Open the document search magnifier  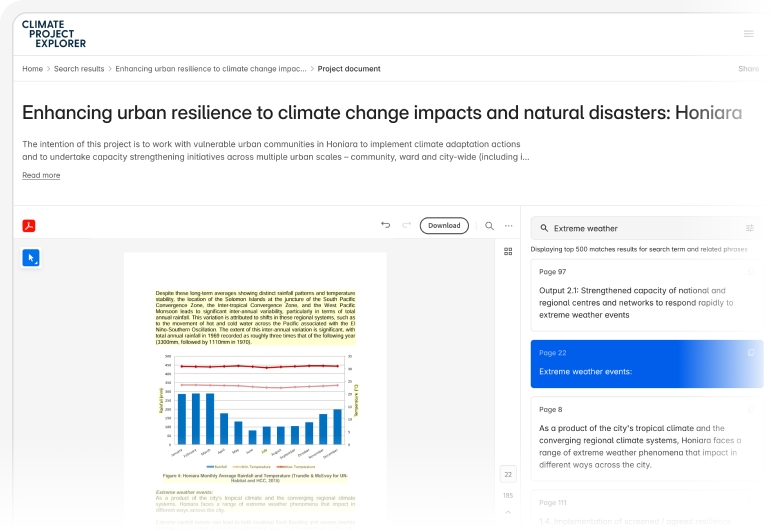(x=490, y=226)
